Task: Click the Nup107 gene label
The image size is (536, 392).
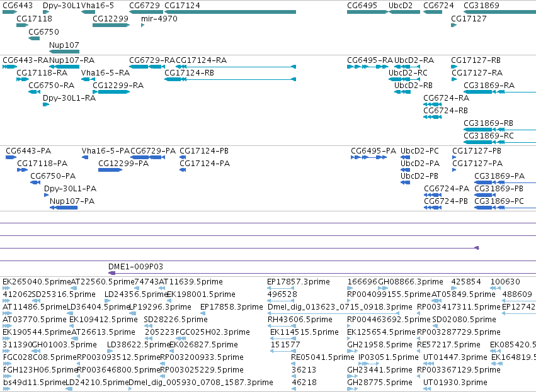Action: click(x=64, y=45)
